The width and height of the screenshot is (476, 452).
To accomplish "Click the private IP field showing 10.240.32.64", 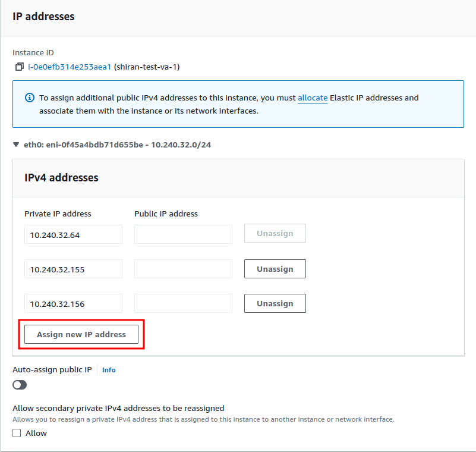I will pos(74,234).
